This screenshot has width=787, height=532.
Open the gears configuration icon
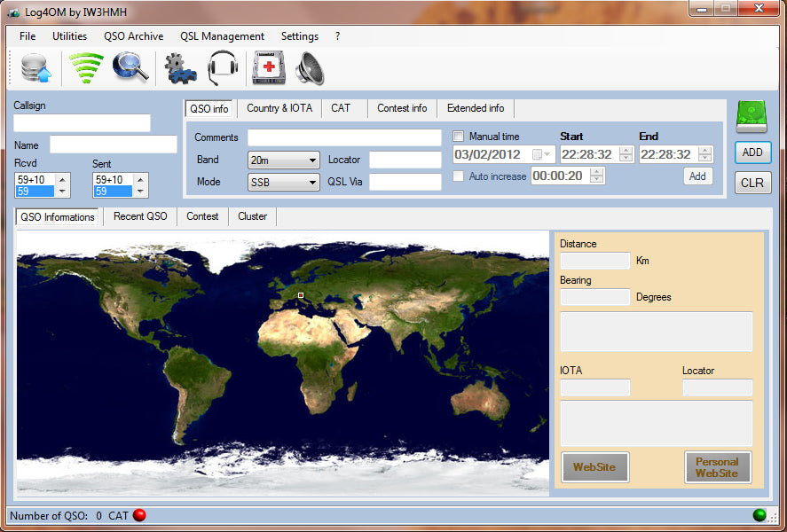179,67
